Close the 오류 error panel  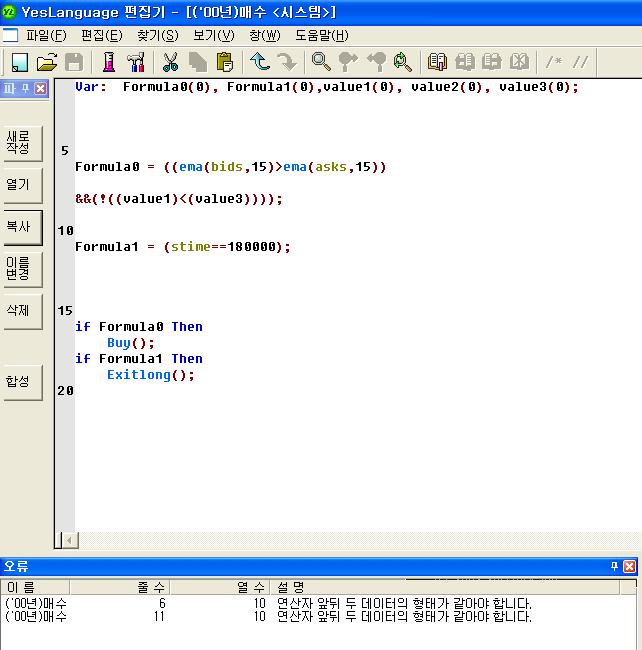(630, 567)
